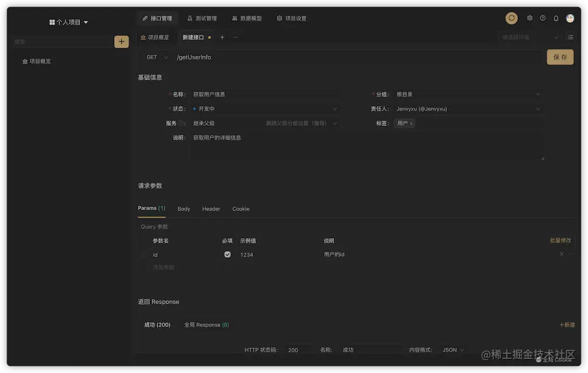Open the 内容格式 JSON dropdown
The width and height of the screenshot is (588, 373).
pos(452,349)
